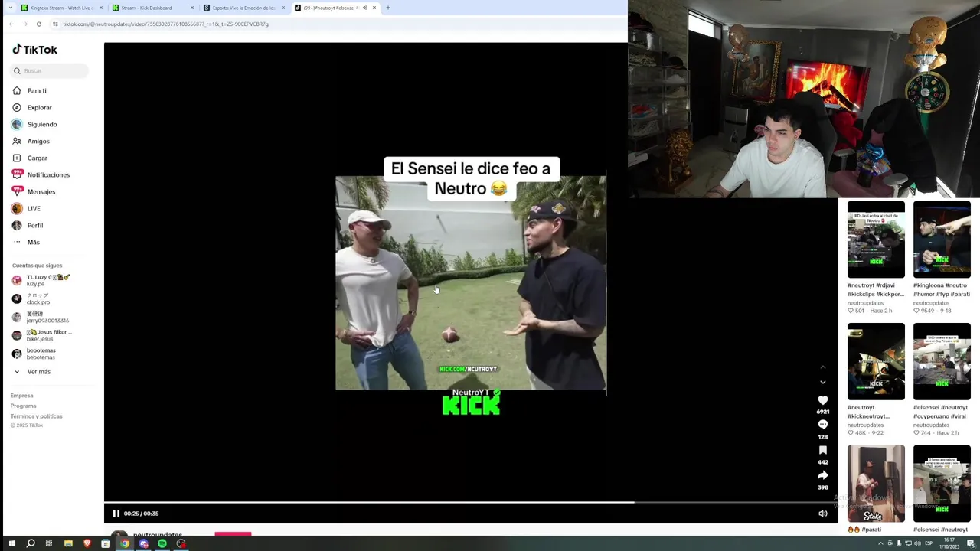Open a new browser tab
The height and width of the screenshot is (551, 980).
point(388,8)
